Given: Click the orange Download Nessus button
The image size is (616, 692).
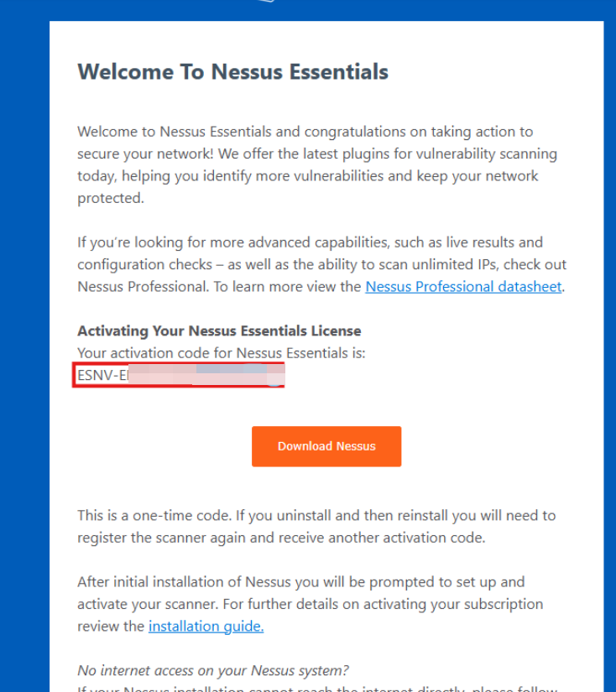Looking at the screenshot, I should coord(326,446).
